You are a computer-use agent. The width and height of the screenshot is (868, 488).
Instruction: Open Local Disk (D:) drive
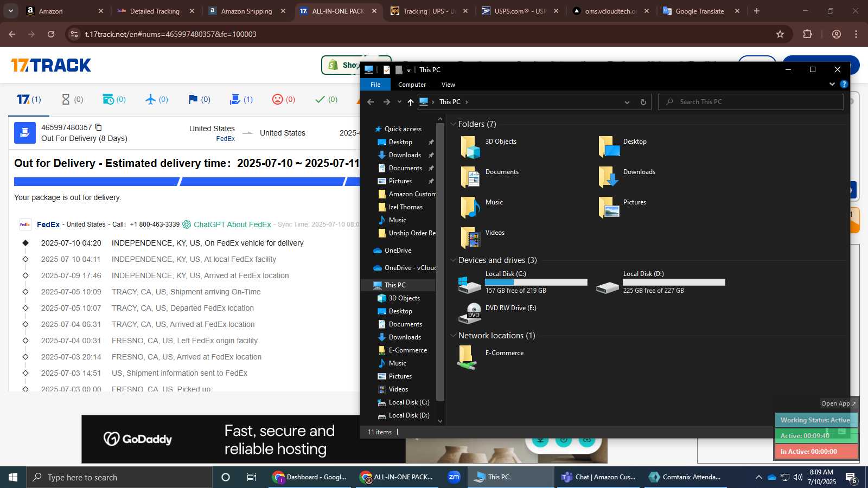pos(661,282)
